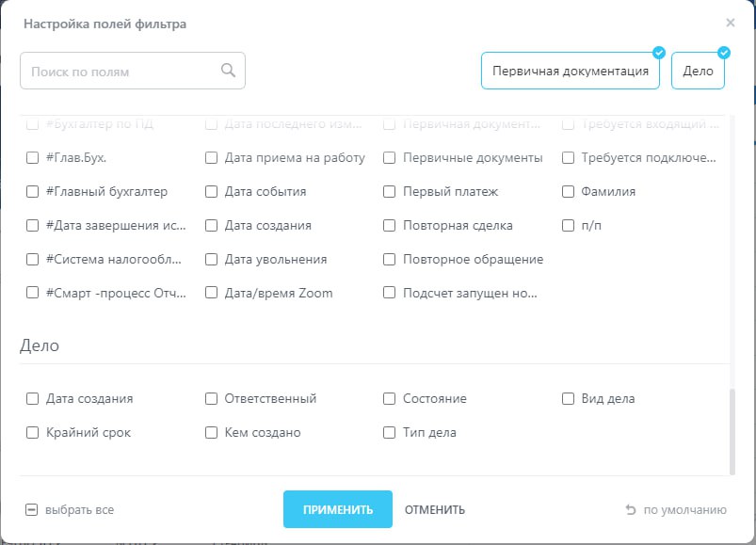Image resolution: width=756 pixels, height=545 pixels.
Task: Click the vertical scrollbar thumb
Action: pyautogui.click(x=732, y=430)
